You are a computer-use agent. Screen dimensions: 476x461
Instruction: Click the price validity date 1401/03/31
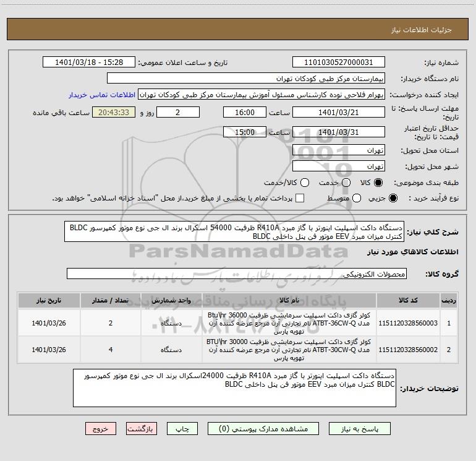tap(339, 132)
